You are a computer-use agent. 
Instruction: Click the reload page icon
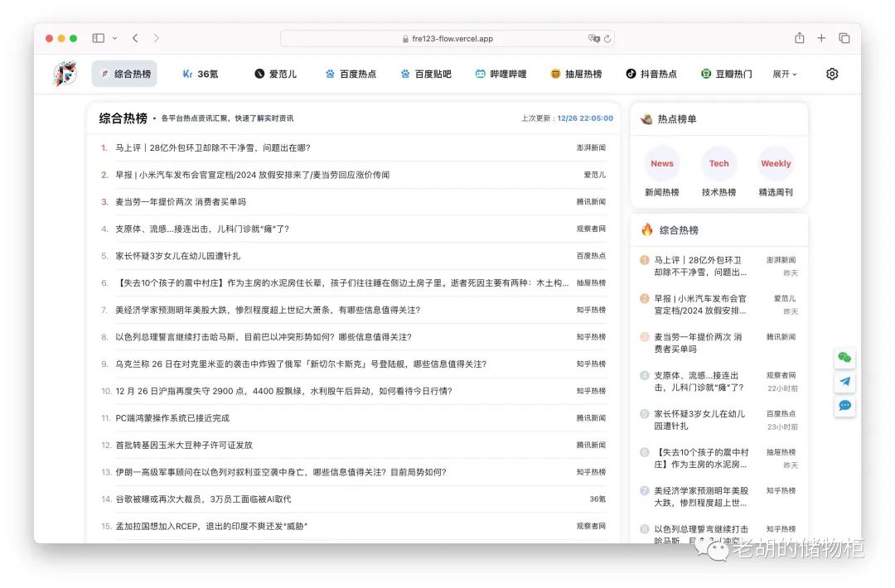click(x=607, y=39)
